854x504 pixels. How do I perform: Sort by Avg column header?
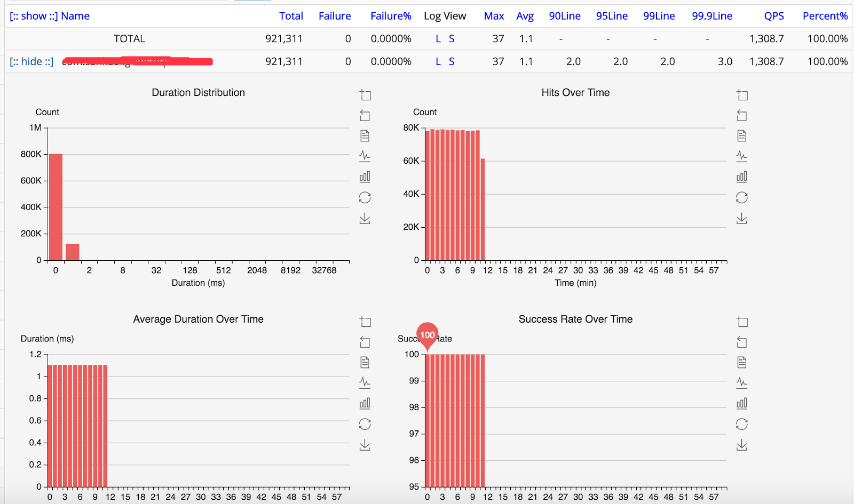525,16
